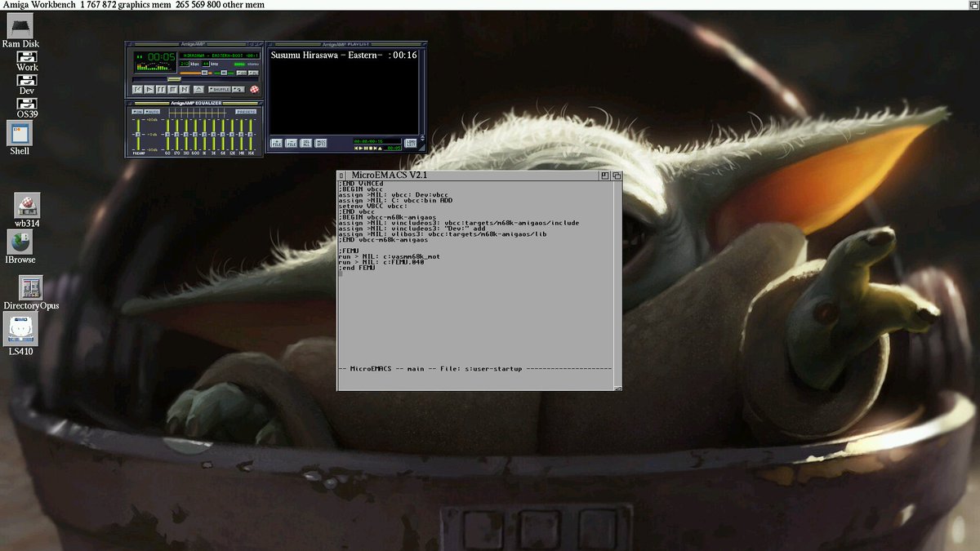980x551 pixels.
Task: Stop playback in AmigaAMP
Action: (172, 89)
